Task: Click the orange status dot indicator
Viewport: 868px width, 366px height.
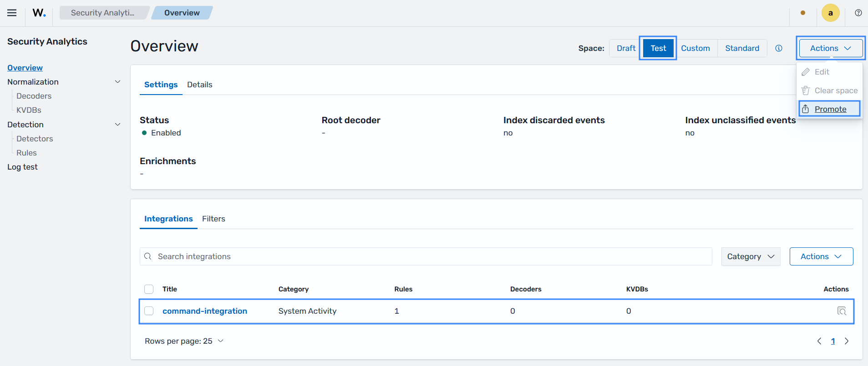Action: (x=803, y=13)
